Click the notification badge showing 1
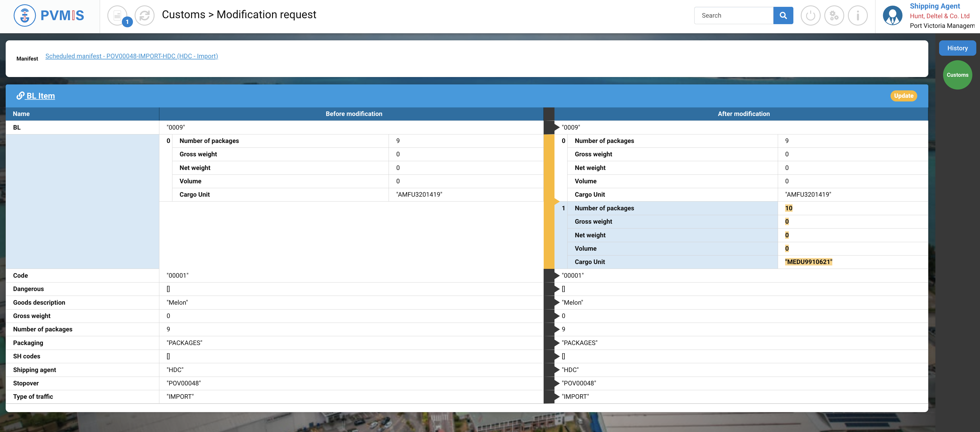Viewport: 980px width, 432px height. click(127, 22)
